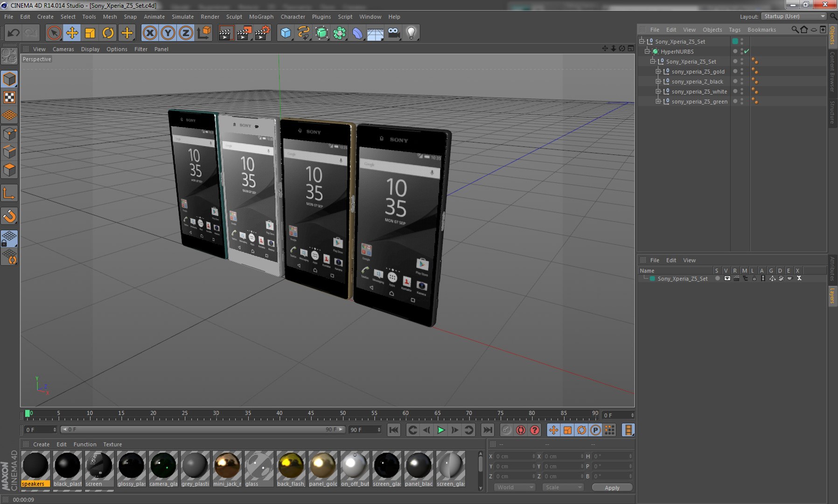Toggle the Z axis lock
Screen dimensions: 838x504
(x=186, y=33)
